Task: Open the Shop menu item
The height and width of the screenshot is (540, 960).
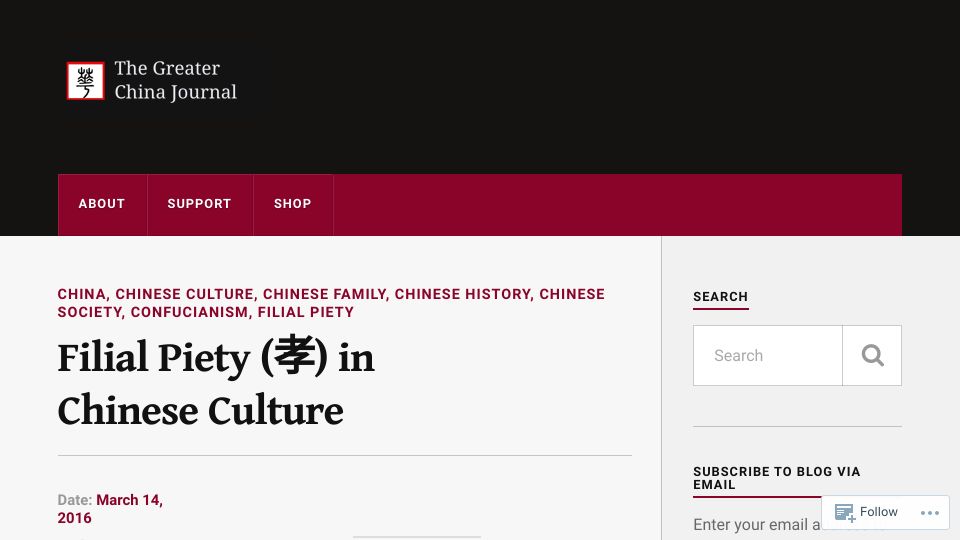Action: point(293,204)
